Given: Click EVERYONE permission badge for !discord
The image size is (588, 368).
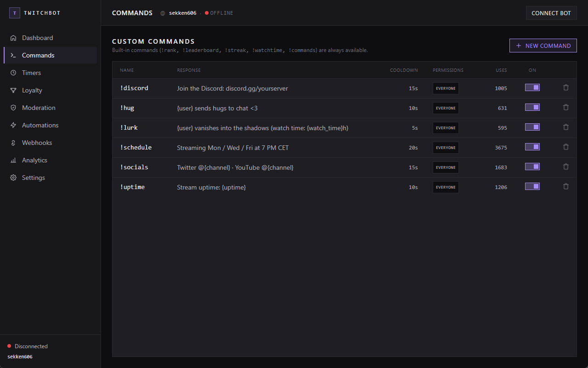Looking at the screenshot, I should [446, 88].
